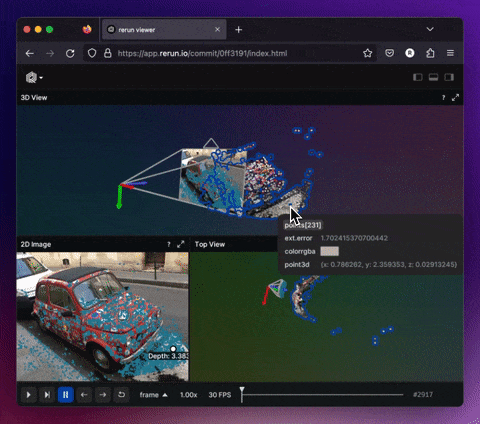Toggle looping playback
Screen dimensions: 480x424
coord(121,395)
